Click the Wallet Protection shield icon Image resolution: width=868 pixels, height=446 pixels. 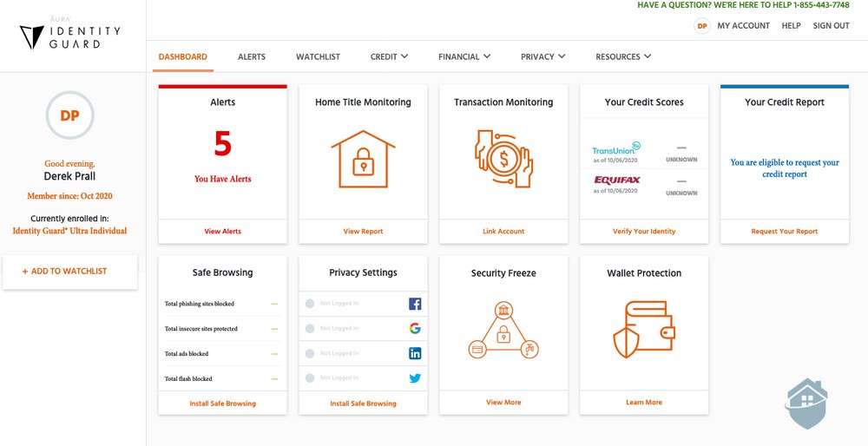click(x=644, y=330)
